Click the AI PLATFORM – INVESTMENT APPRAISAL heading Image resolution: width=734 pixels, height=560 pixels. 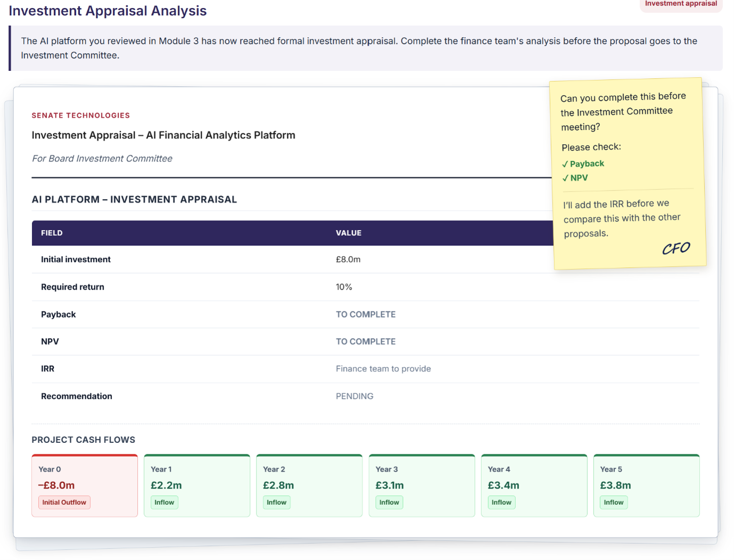(134, 200)
